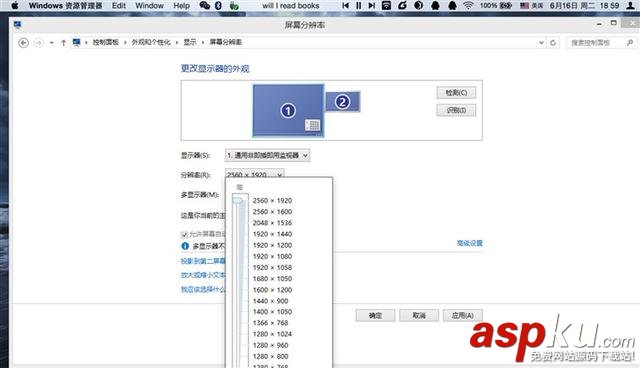This screenshot has height=368, width=640.
Task: Open the 美国 input source menu
Action: (x=532, y=6)
